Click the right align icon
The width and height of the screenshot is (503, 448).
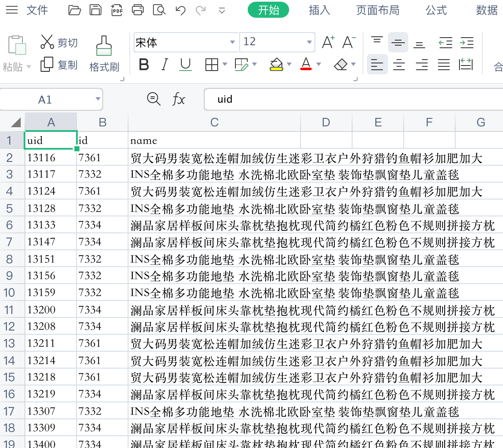421,65
